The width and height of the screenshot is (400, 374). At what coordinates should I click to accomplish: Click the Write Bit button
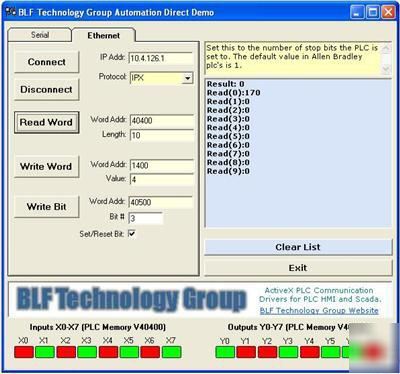click(47, 207)
